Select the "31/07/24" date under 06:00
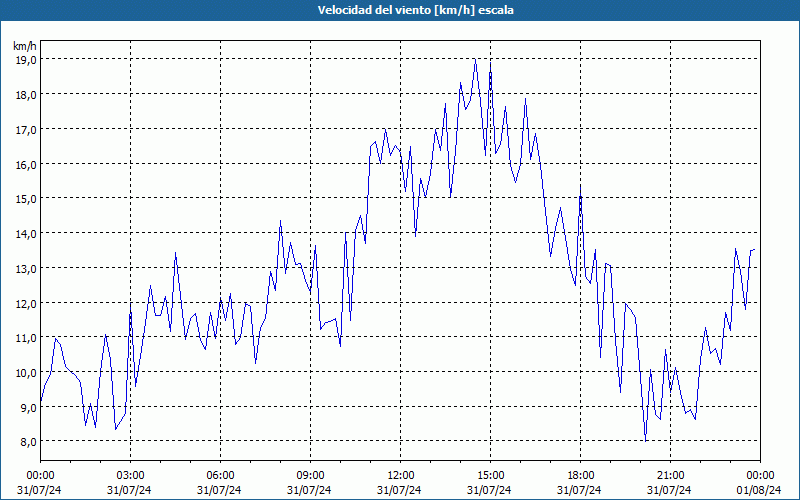The height and width of the screenshot is (500, 800). pos(219,490)
